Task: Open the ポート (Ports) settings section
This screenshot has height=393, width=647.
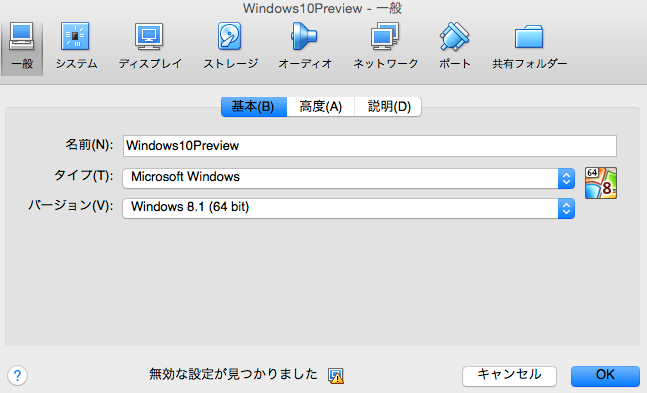Action: point(454,46)
